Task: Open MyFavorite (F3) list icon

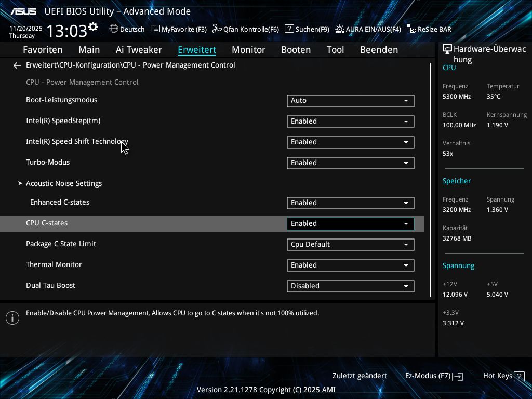Action: click(155, 29)
